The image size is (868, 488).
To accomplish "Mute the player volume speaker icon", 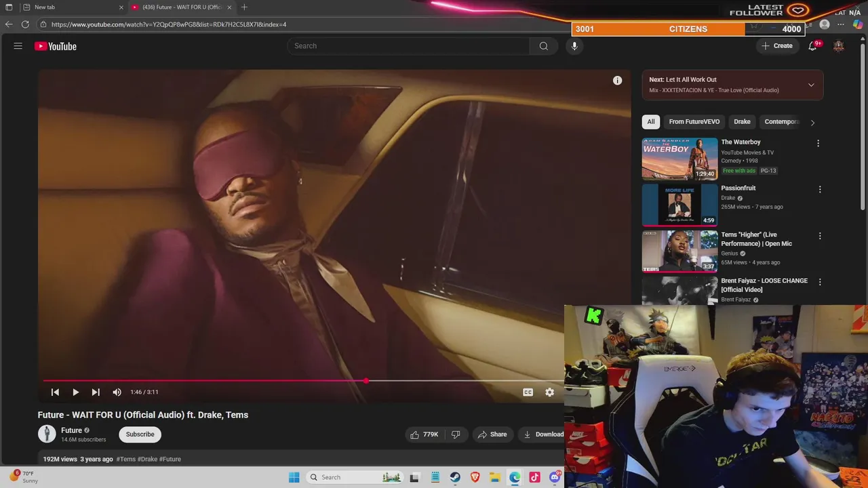I will (117, 392).
